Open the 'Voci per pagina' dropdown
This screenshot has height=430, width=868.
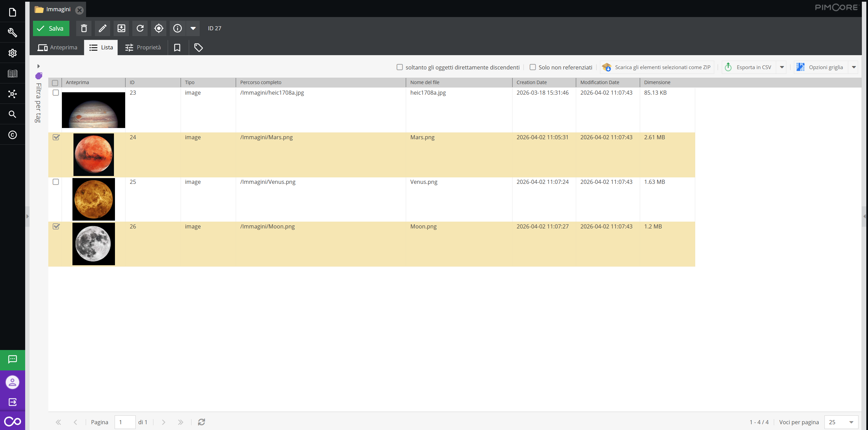coord(851,422)
